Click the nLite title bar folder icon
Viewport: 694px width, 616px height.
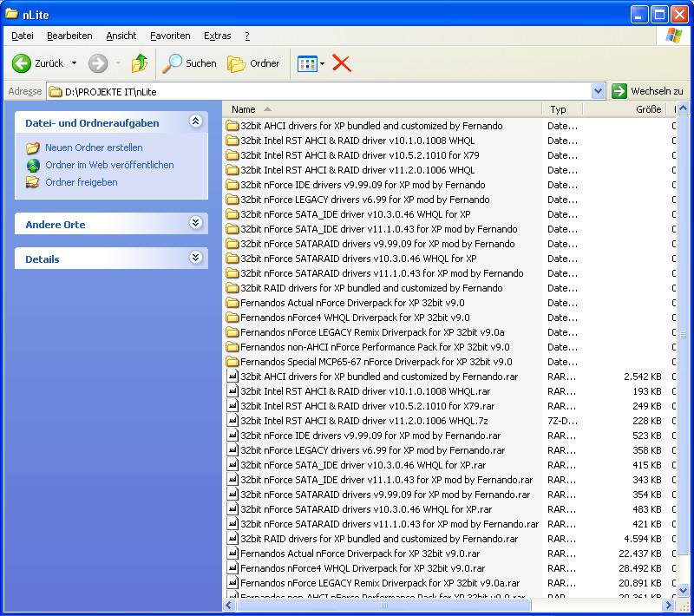click(11, 14)
